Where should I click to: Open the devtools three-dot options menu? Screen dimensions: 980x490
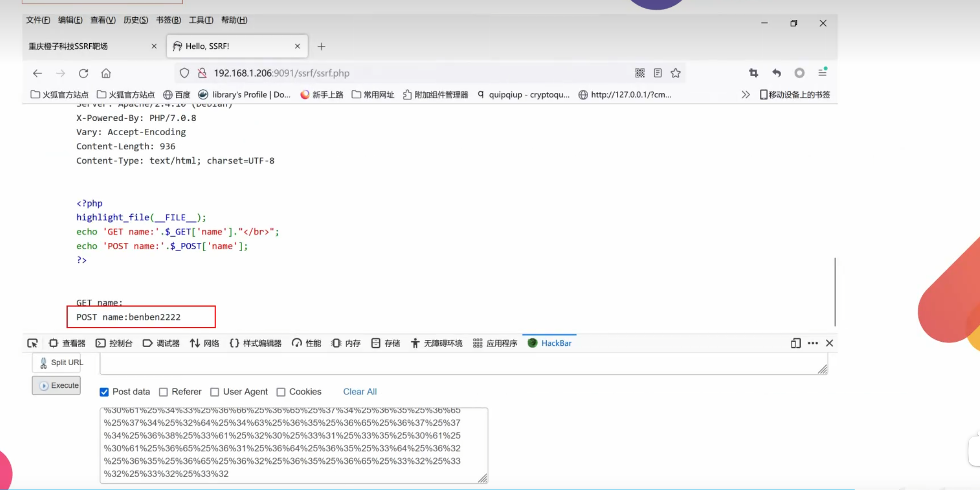point(813,343)
